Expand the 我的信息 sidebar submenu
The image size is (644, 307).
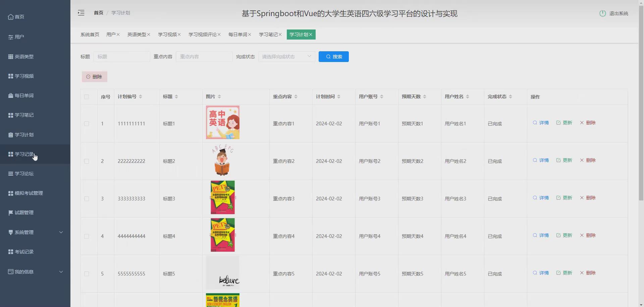35,272
